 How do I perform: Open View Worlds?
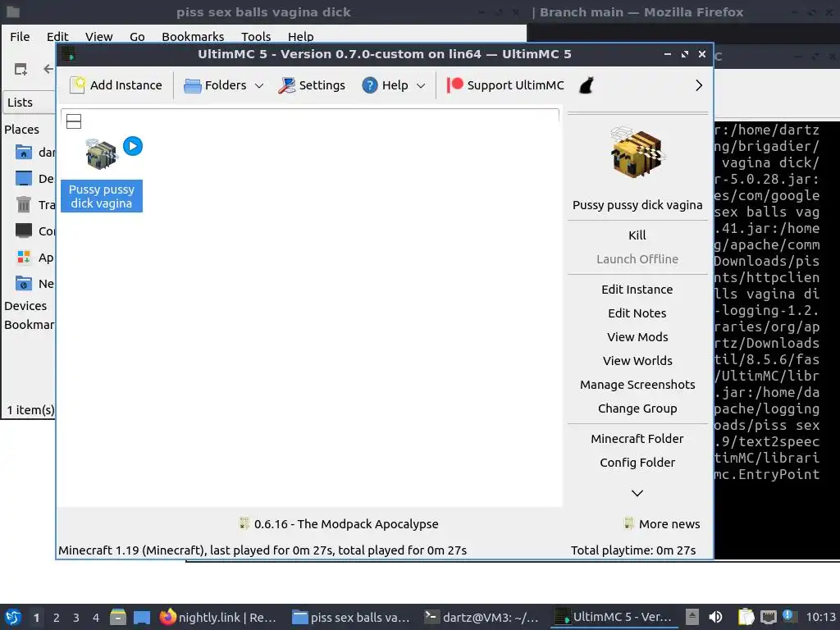[637, 361]
